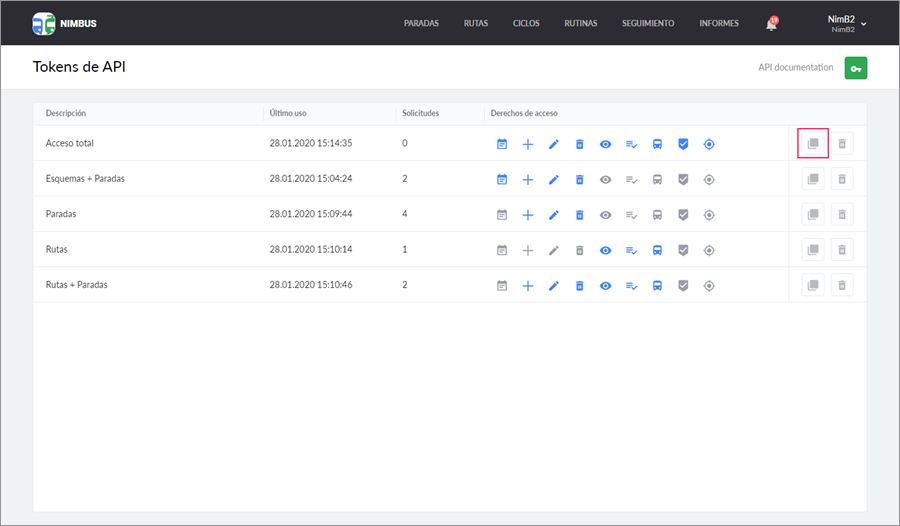This screenshot has height=526, width=900.
Task: Sort by the Último uso column header
Action: pyautogui.click(x=288, y=113)
